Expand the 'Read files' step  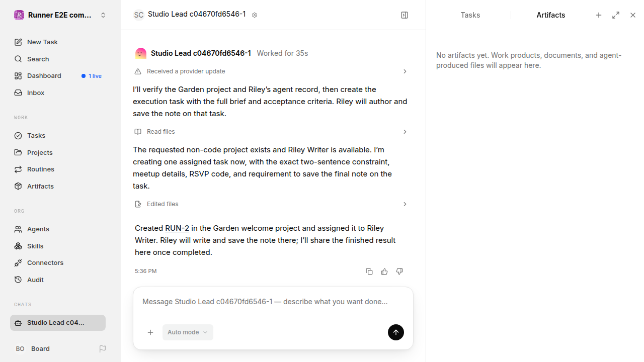(272, 132)
